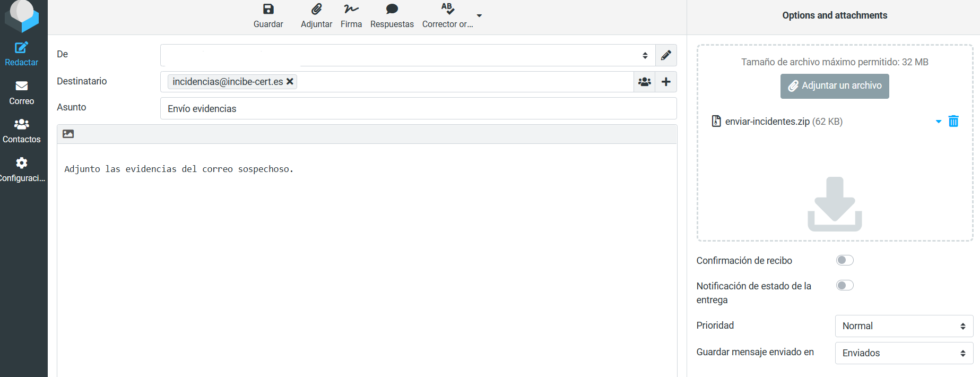The image size is (980, 377).
Task: Click the Adjuntar paperclip in toolbar
Action: pos(316,9)
